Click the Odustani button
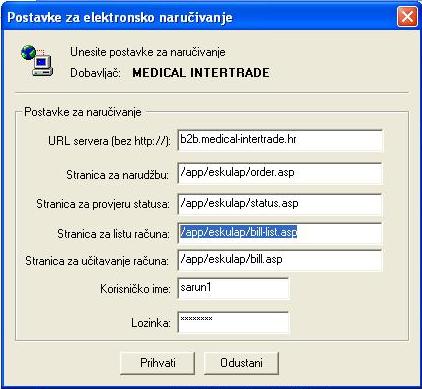The height and width of the screenshot is (389, 422). (241, 363)
